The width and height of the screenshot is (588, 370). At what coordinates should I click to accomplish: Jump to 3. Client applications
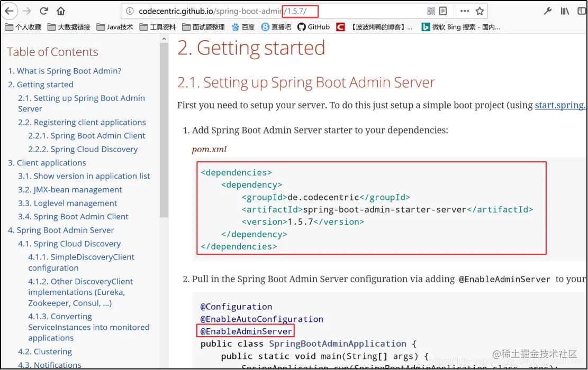[47, 162]
